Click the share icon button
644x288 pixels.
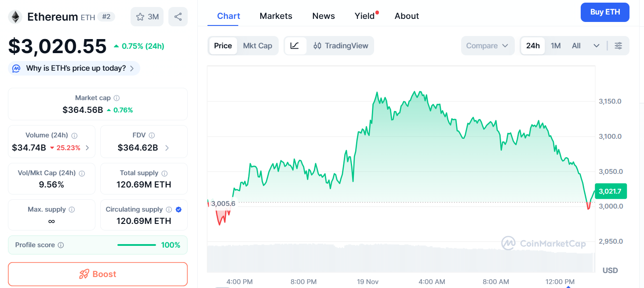click(178, 17)
